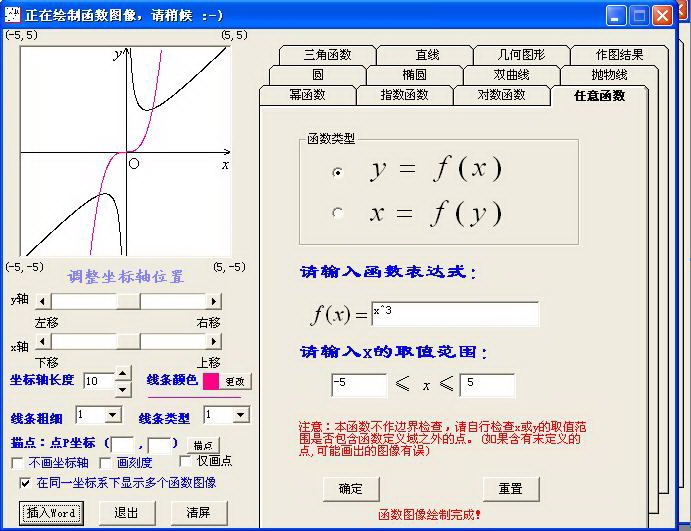Click the x轴 slider thumb
This screenshot has width=691, height=531.
(128, 342)
